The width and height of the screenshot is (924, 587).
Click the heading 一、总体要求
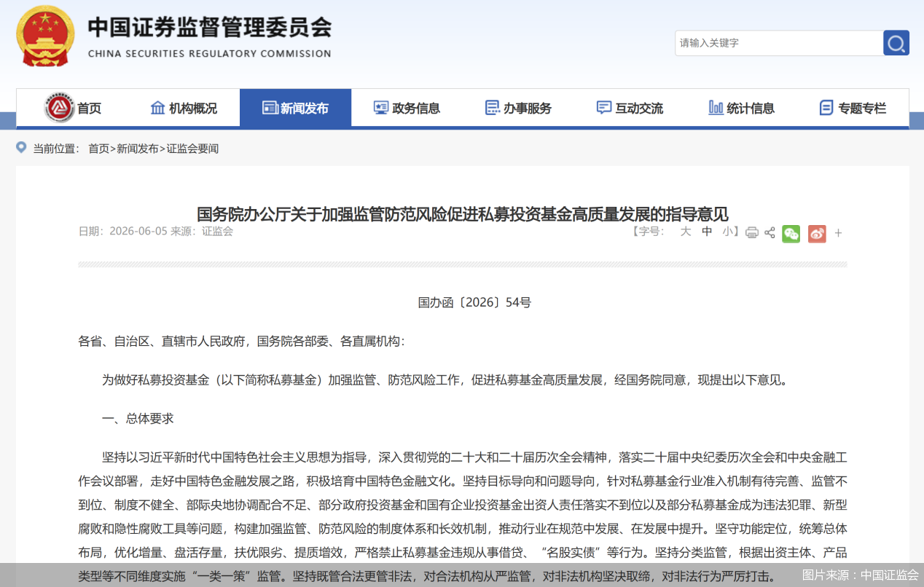[x=138, y=419]
